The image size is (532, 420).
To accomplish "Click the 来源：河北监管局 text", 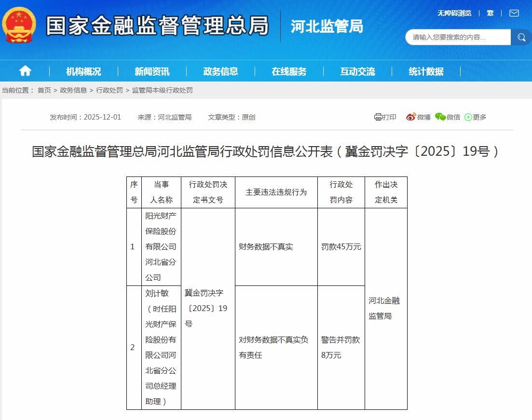I will 164,117.
